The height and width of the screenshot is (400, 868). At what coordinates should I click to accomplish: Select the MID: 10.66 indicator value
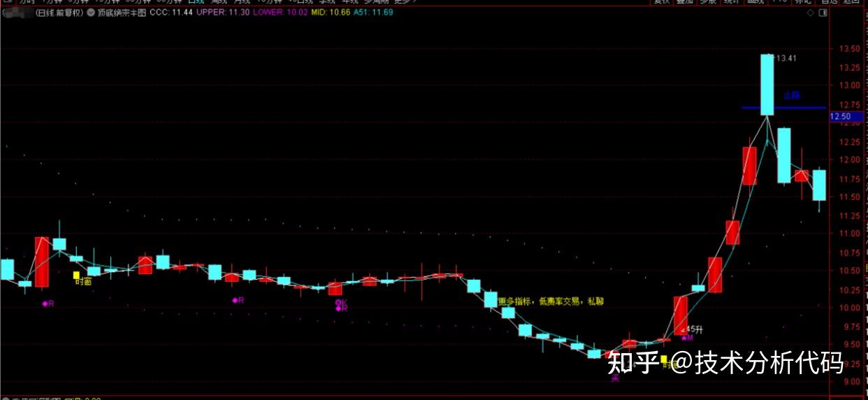click(x=330, y=13)
